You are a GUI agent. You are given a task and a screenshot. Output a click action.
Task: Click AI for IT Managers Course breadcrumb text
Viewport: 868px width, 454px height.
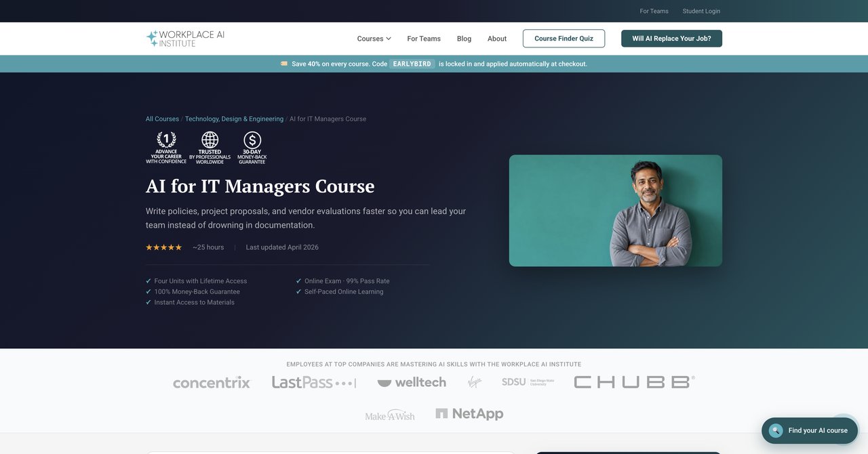(x=328, y=119)
